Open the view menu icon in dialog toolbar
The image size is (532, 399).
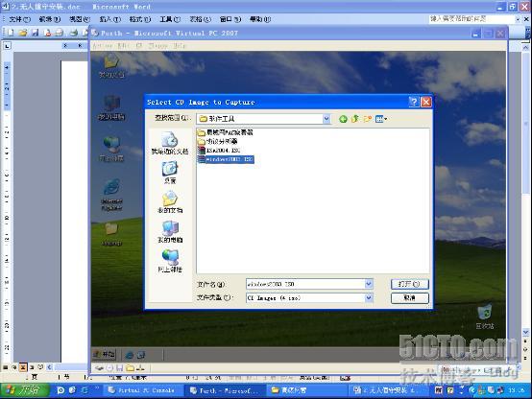click(x=381, y=119)
